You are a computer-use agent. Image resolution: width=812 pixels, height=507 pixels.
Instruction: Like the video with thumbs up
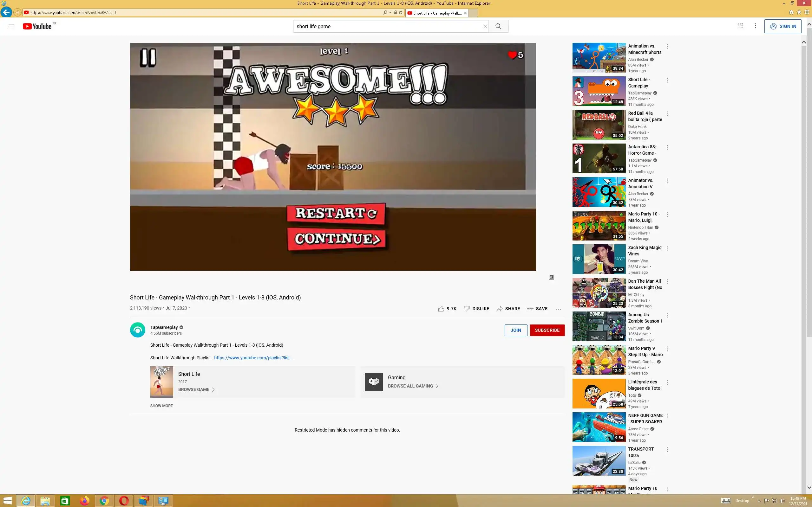point(441,309)
